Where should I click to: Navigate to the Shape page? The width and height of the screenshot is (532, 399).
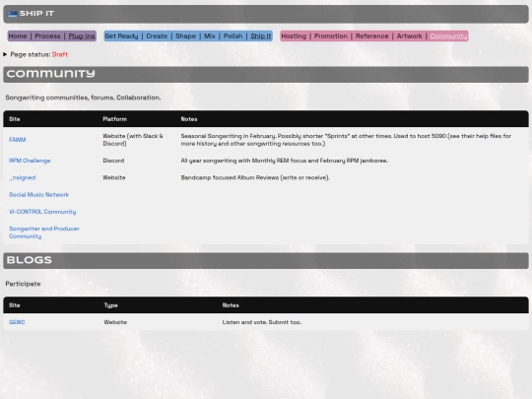185,36
